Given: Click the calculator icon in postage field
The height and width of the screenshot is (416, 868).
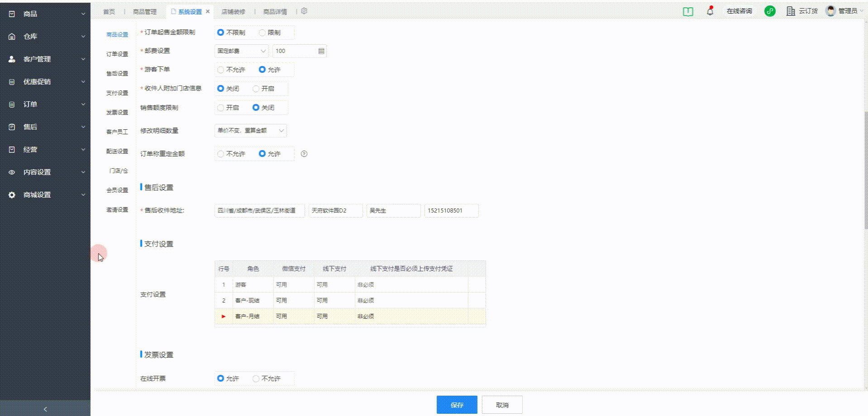Looking at the screenshot, I should pos(321,51).
